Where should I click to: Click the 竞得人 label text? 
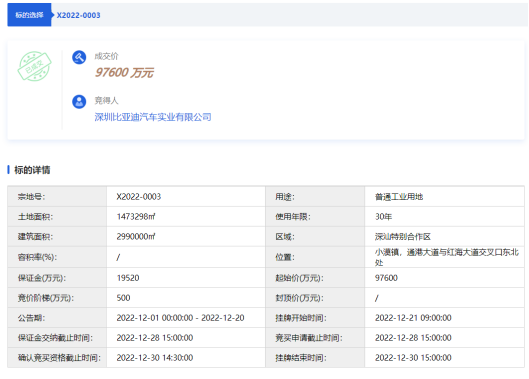coord(106,100)
